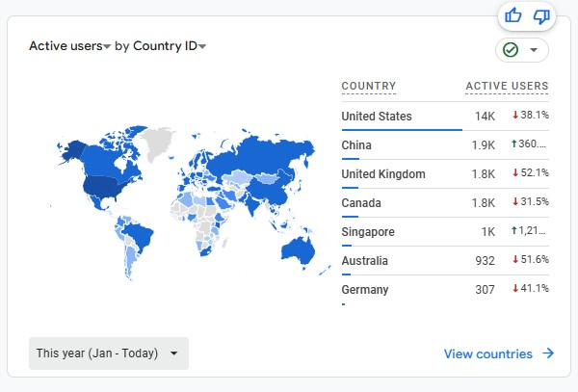Click the Germany country entry

(366, 288)
